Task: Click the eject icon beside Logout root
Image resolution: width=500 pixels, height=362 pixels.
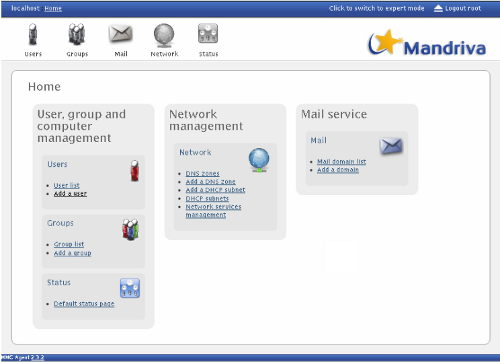Action: point(438,8)
